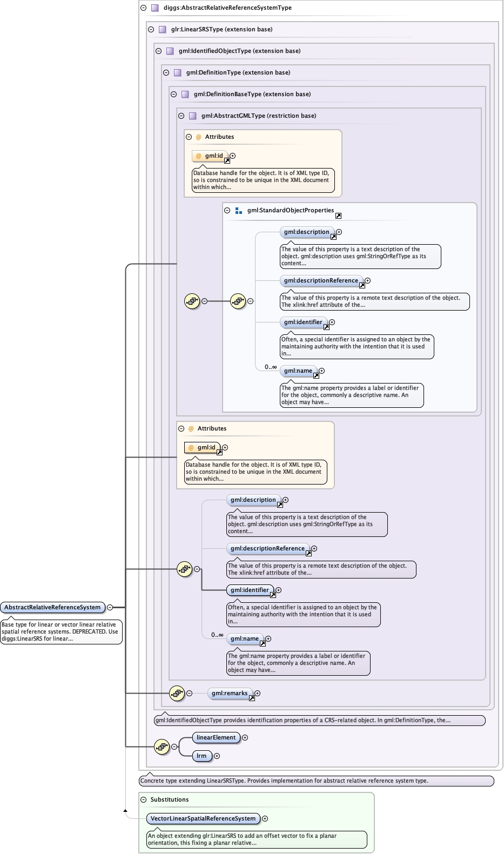Expand the linearElement element plus sign

coord(245,737)
